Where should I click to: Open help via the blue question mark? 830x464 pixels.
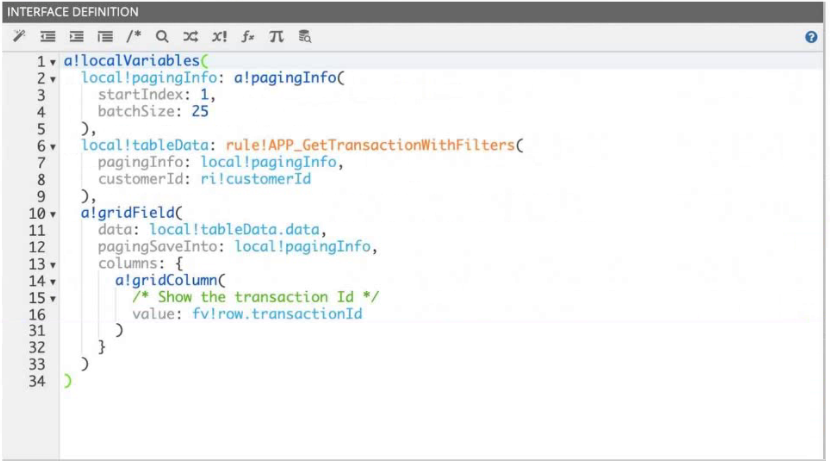[x=811, y=37]
